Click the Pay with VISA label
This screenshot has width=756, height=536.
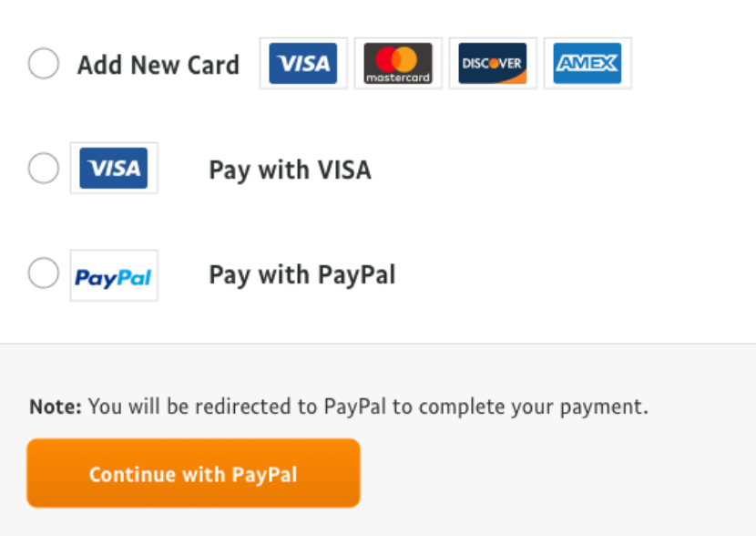tap(290, 170)
